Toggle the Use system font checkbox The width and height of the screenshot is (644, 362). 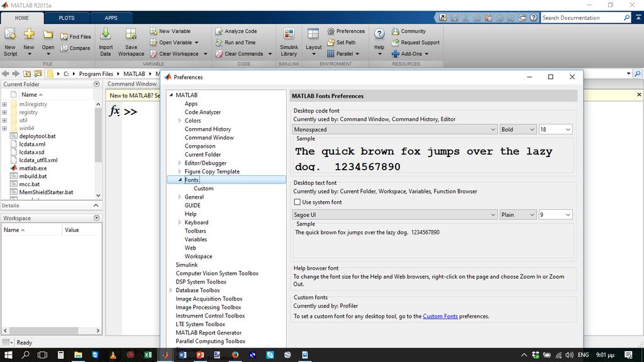point(297,202)
